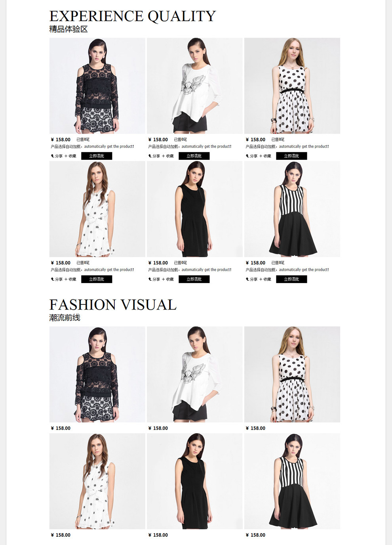The width and height of the screenshot is (392, 545).
Task: Add polka dot dress to favorites 收藏
Action: [x=265, y=156]
